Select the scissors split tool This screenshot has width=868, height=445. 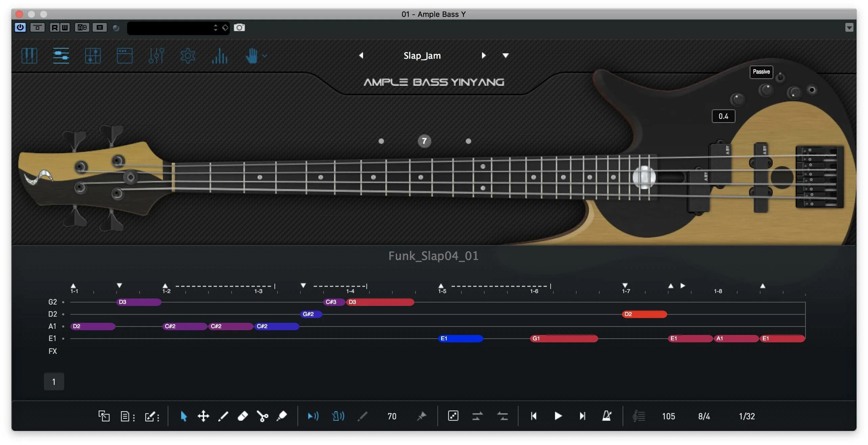tap(262, 416)
